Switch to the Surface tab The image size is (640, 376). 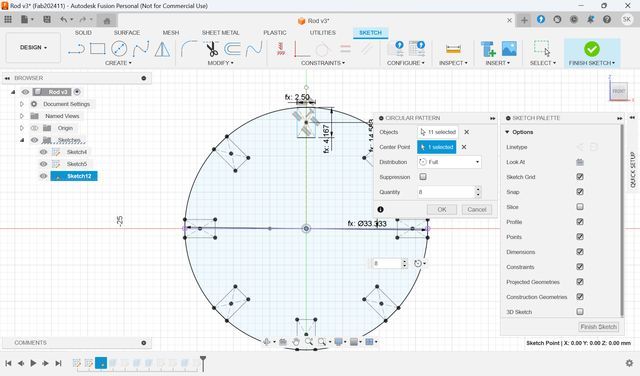click(127, 33)
